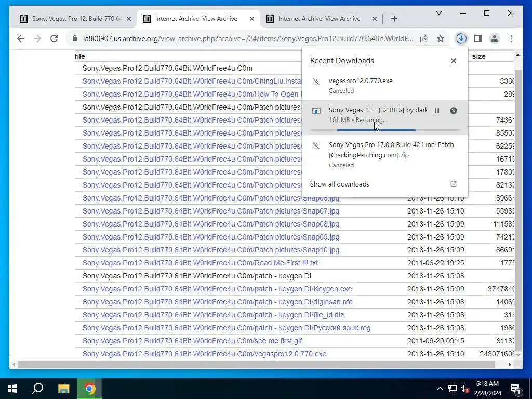Open a new browser tab
This screenshot has height=399, width=532.
(x=394, y=19)
